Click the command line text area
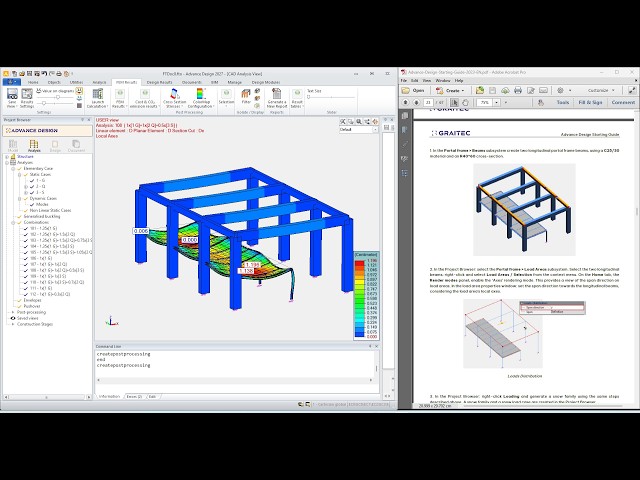Screen dimensions: 640x480 (235, 362)
